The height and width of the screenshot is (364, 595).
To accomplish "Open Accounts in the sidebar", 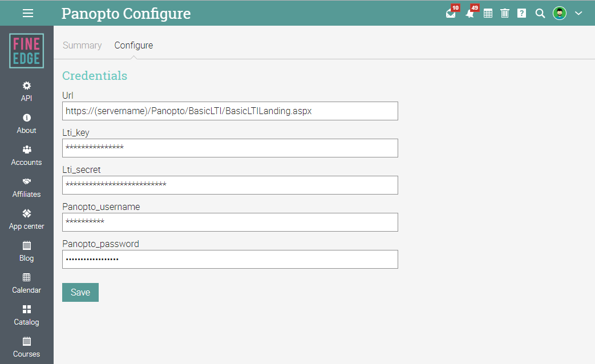I will pos(27,156).
